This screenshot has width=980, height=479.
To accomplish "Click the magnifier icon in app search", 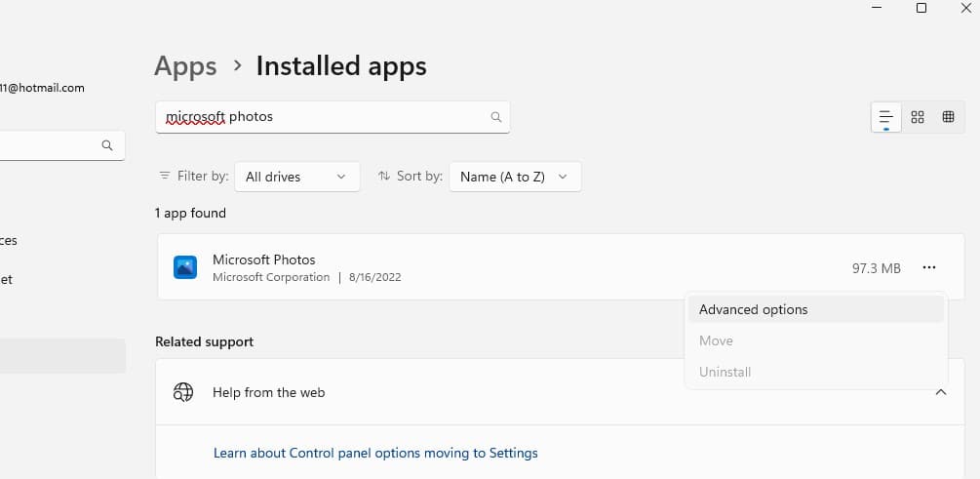I will click(x=495, y=117).
